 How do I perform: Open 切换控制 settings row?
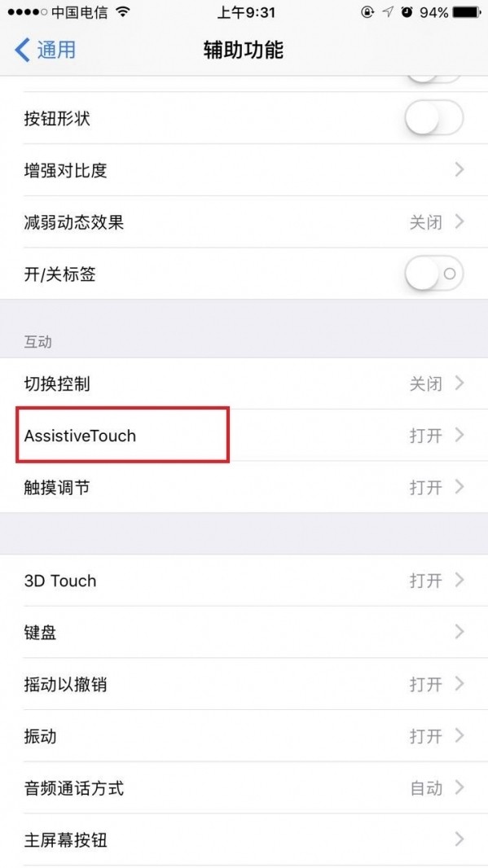(x=244, y=383)
